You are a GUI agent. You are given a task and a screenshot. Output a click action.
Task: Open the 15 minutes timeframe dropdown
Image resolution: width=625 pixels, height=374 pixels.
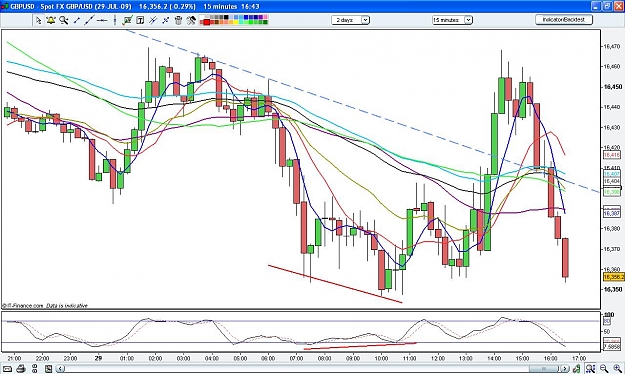452,20
